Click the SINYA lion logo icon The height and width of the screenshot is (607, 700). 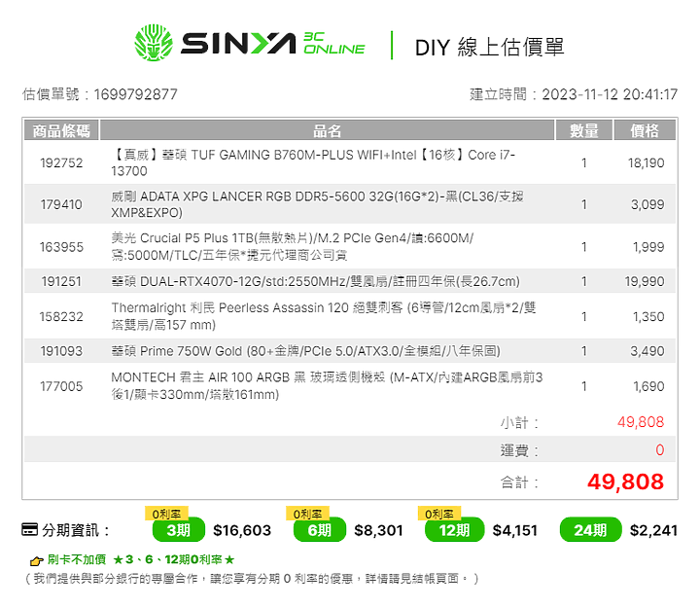[x=154, y=43]
